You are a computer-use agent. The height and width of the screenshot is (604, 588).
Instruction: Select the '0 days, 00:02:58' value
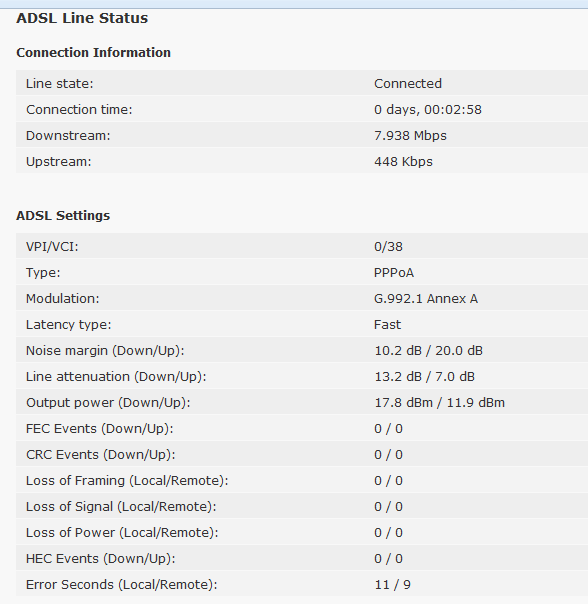pyautogui.click(x=428, y=110)
